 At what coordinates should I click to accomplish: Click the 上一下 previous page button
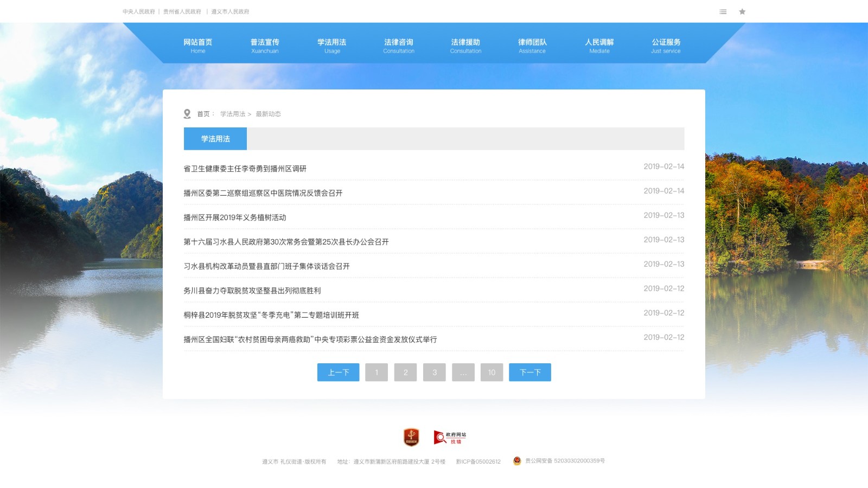tap(338, 373)
